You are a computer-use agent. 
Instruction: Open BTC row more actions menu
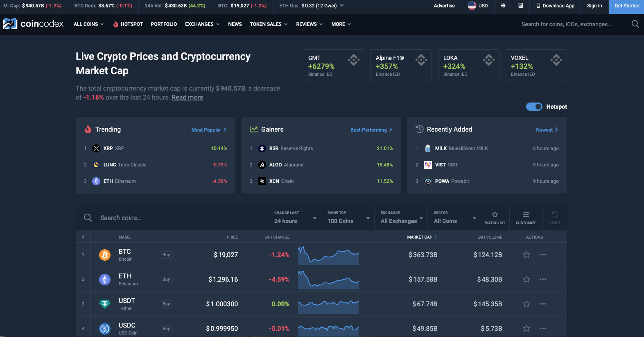543,255
